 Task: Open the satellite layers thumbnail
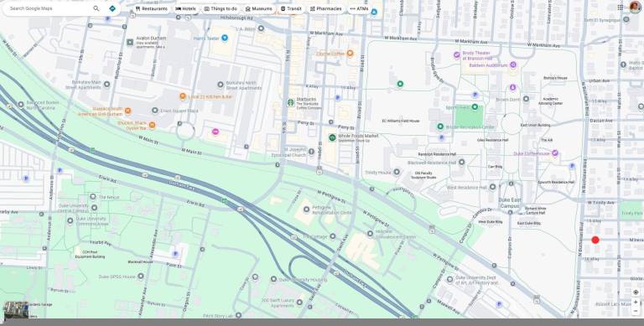pos(16,310)
